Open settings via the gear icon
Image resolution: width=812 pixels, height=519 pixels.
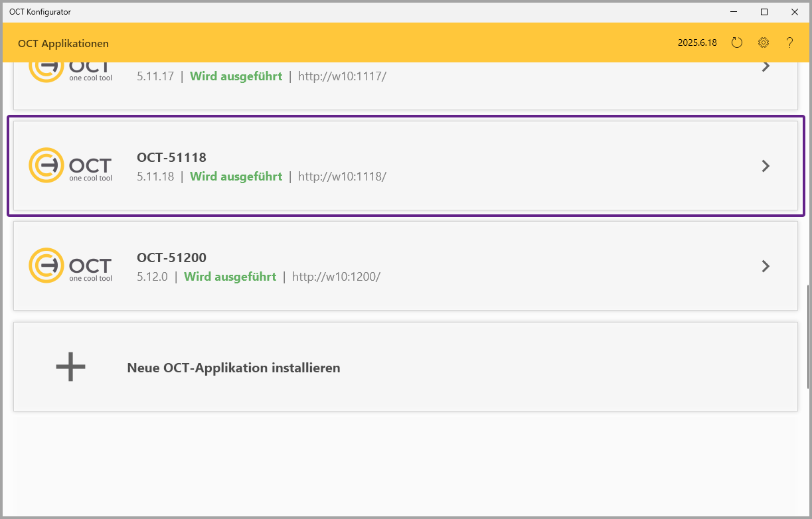point(763,43)
